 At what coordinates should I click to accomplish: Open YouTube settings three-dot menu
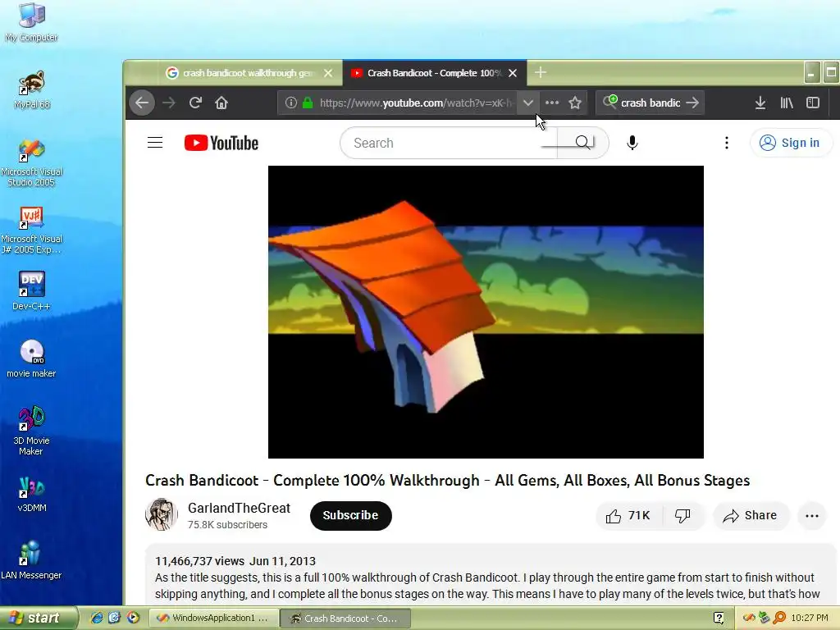[727, 143]
